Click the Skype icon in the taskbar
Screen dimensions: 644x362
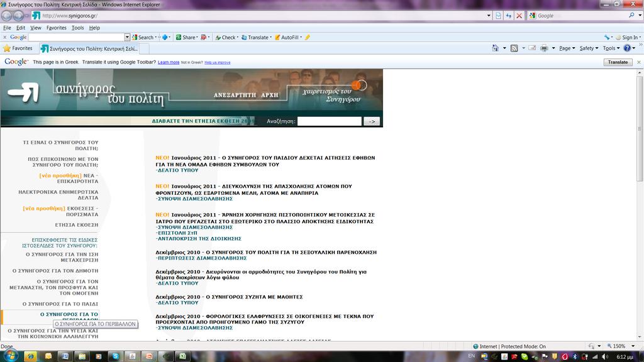point(116,356)
